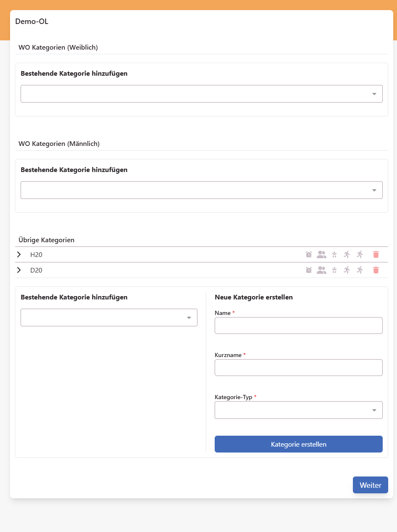Delete the H20 category with trash icon
This screenshot has width=397, height=532.
click(376, 254)
